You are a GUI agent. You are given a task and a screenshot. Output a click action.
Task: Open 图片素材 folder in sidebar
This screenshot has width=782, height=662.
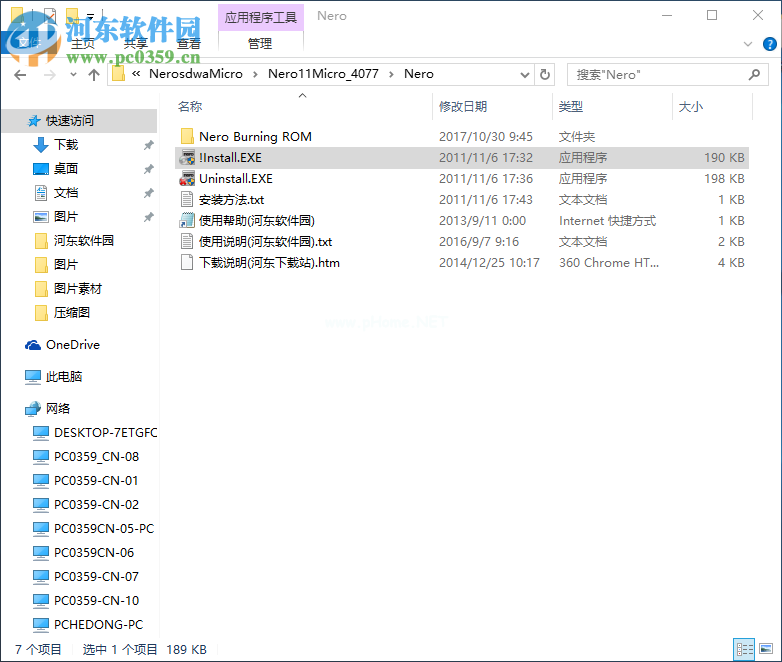click(77, 288)
